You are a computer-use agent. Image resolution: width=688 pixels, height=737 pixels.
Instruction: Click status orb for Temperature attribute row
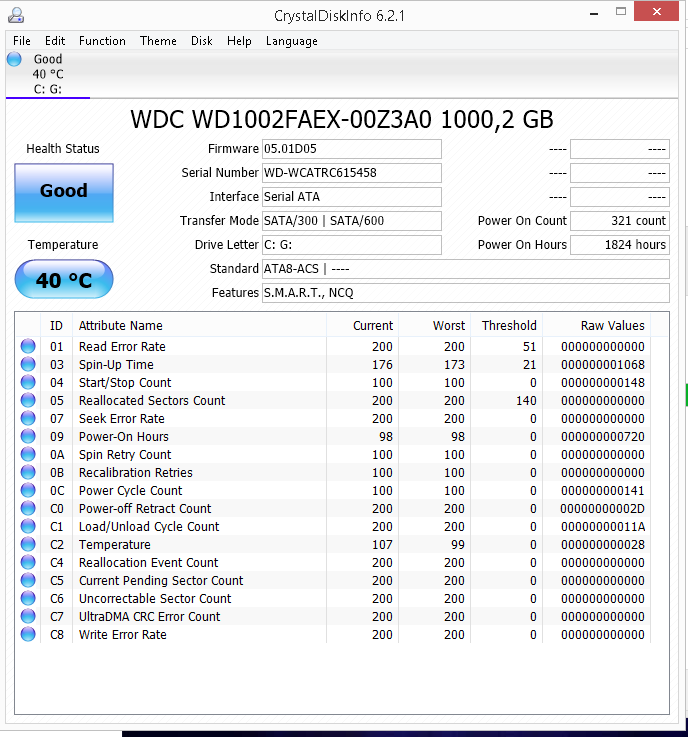28,544
